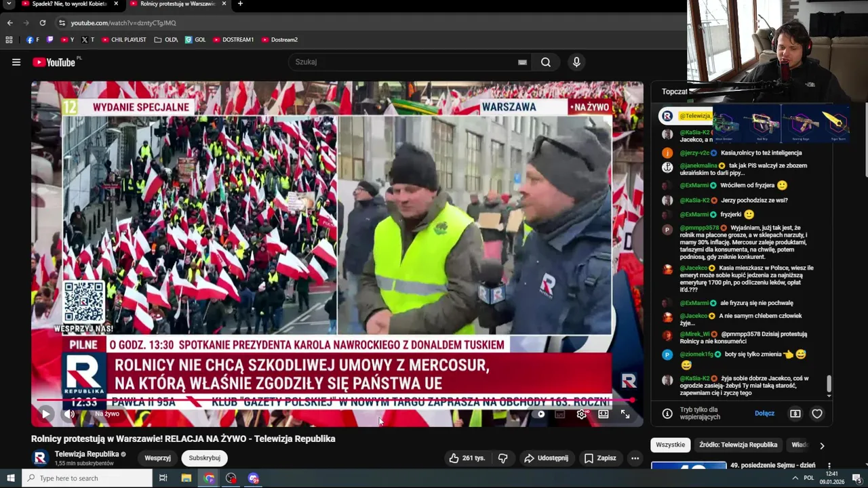Open the 49. posiedzenie Sejmu video thumbnail
868x488 pixels.
point(688,466)
